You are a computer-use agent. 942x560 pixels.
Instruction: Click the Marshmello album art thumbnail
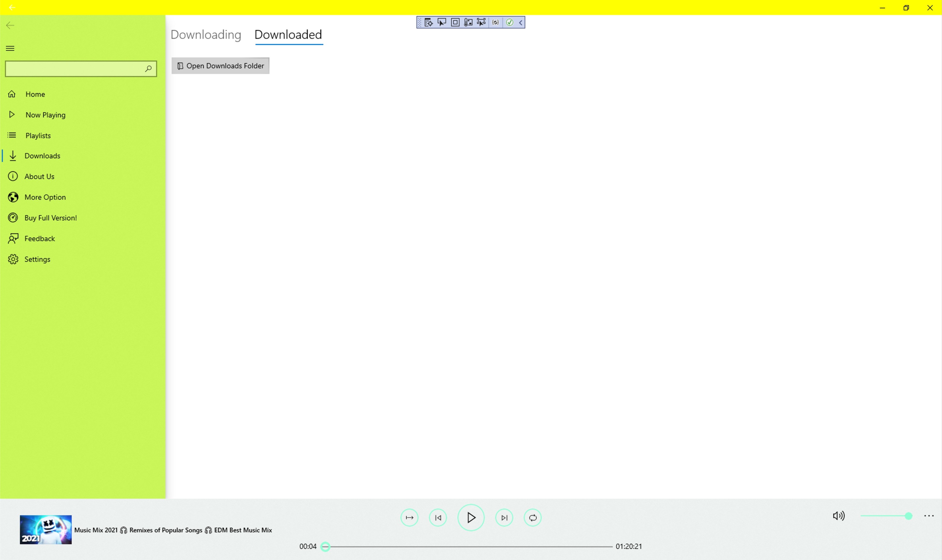(x=46, y=529)
